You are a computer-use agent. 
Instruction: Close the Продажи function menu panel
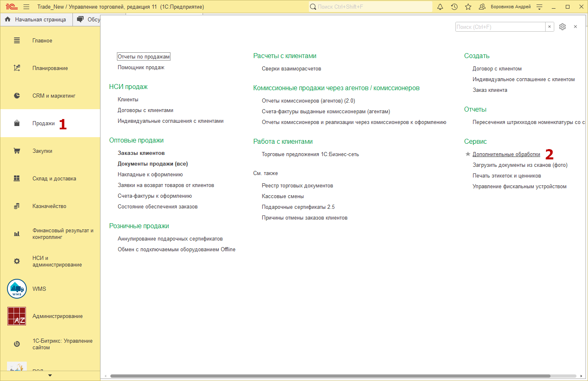tap(575, 27)
